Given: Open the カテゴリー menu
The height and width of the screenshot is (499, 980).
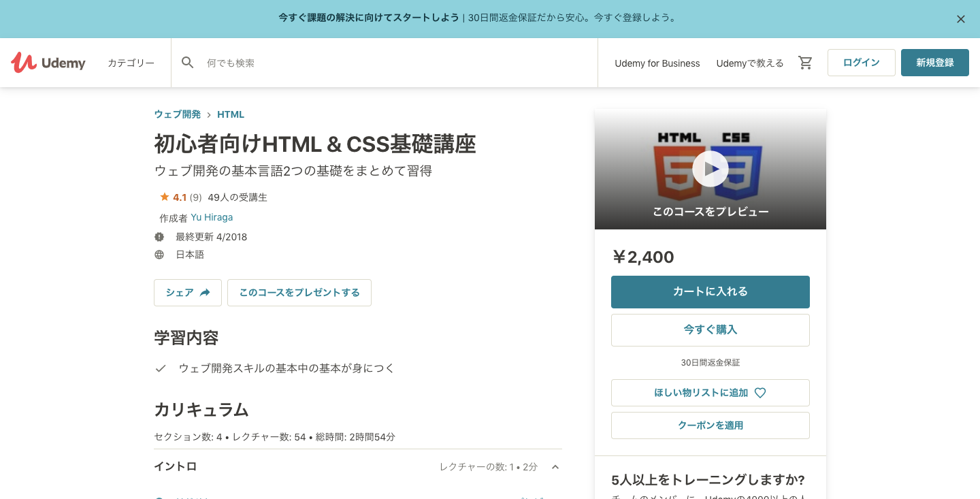Looking at the screenshot, I should 131,63.
